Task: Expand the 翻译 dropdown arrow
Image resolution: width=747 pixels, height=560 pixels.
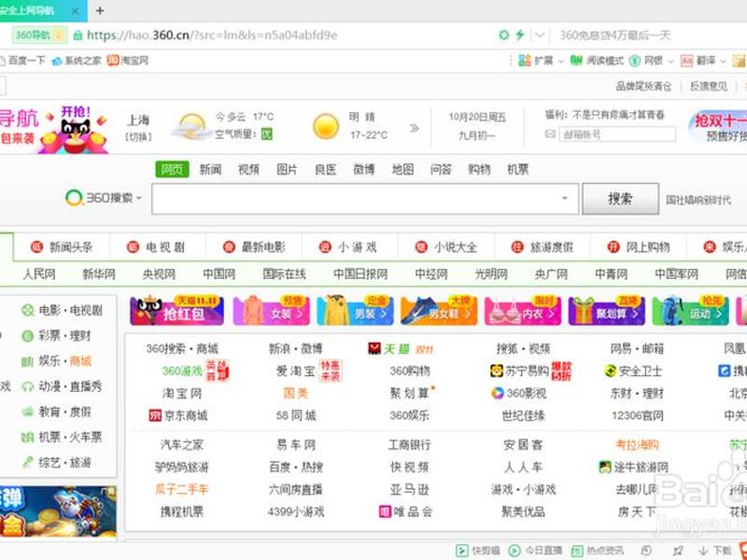Action: tap(722, 61)
